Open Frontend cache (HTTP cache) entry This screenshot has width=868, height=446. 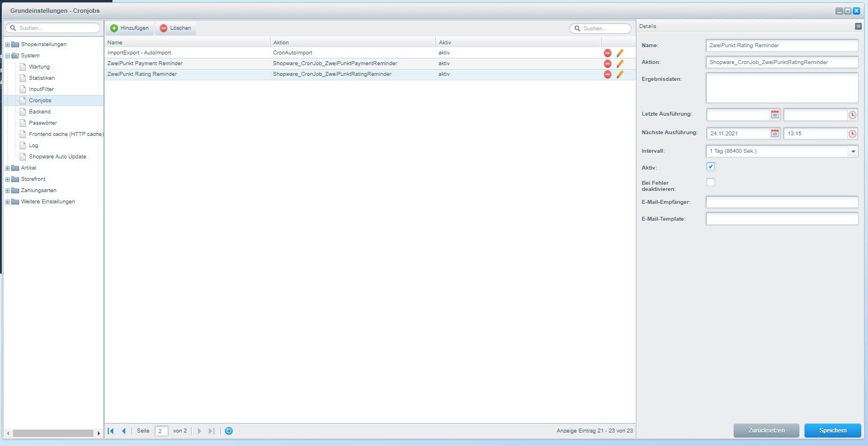(66, 134)
